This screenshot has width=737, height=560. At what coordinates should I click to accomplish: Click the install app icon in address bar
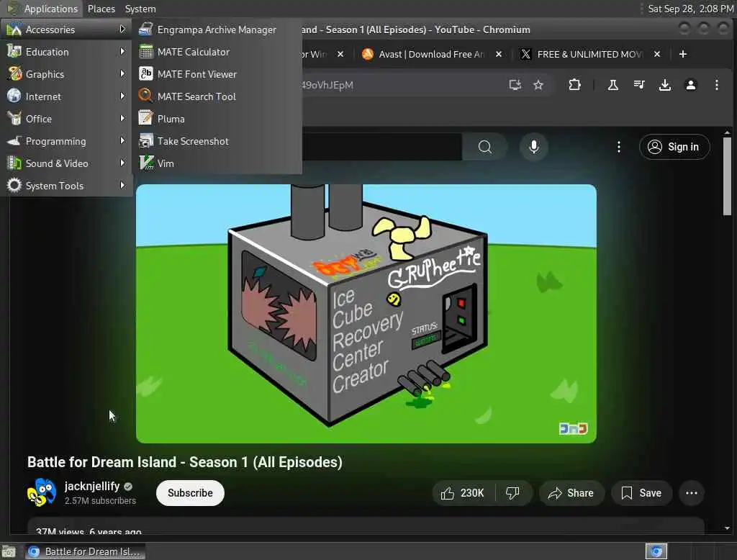tap(515, 85)
